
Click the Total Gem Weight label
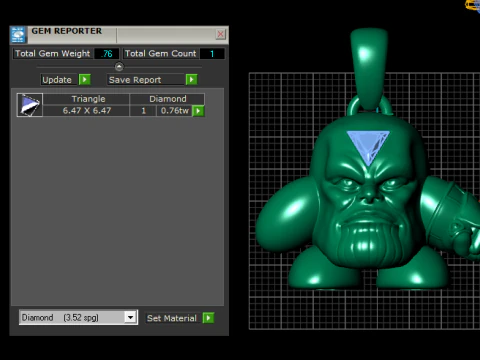[53, 54]
